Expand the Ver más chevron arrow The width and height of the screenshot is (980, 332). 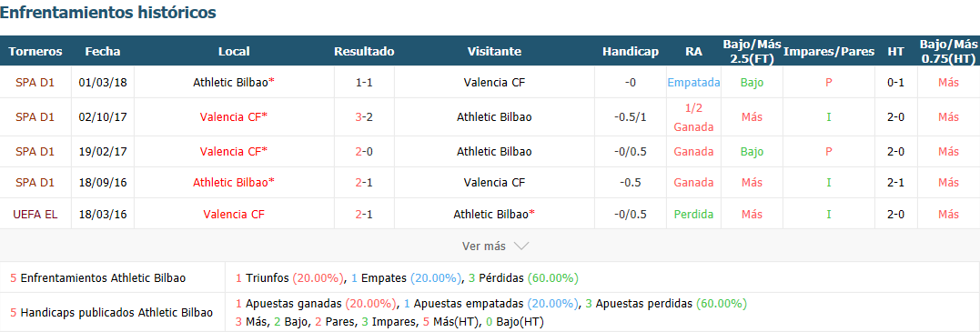(520, 246)
